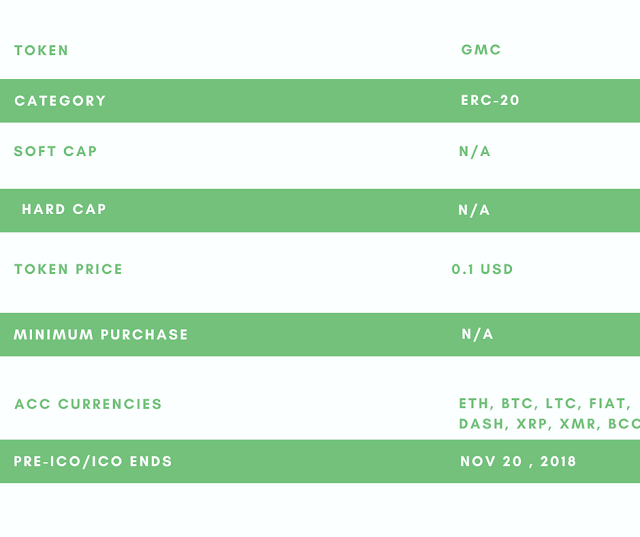Select the NOV 20, 2018 end date
Screen dimensions: 640x537
tap(518, 462)
